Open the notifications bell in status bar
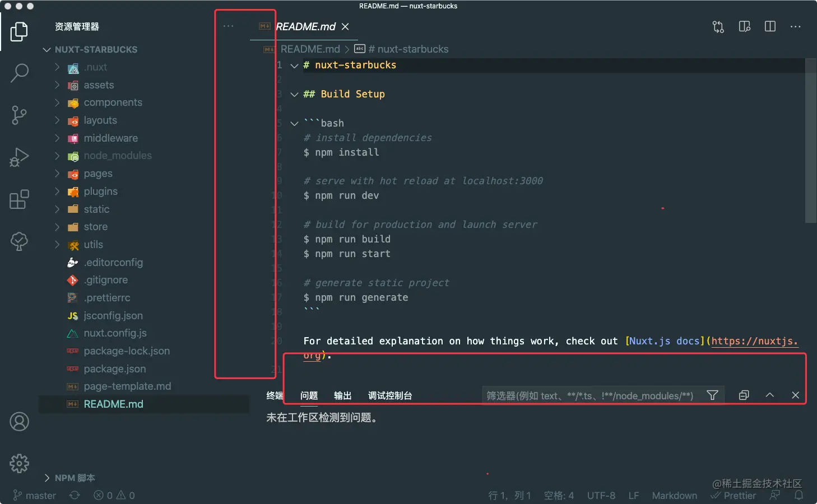The width and height of the screenshot is (817, 504). tap(799, 496)
